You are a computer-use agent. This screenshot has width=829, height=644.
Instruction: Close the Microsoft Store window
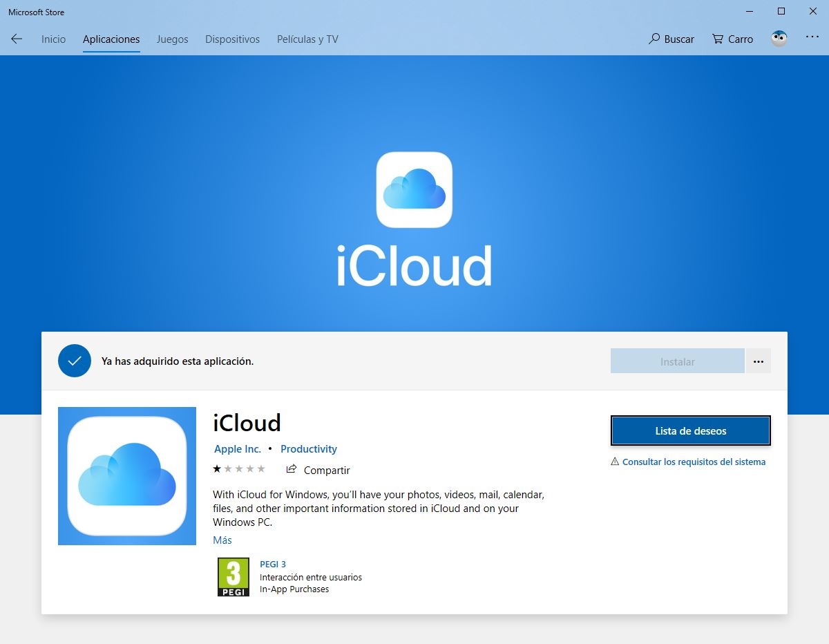813,11
